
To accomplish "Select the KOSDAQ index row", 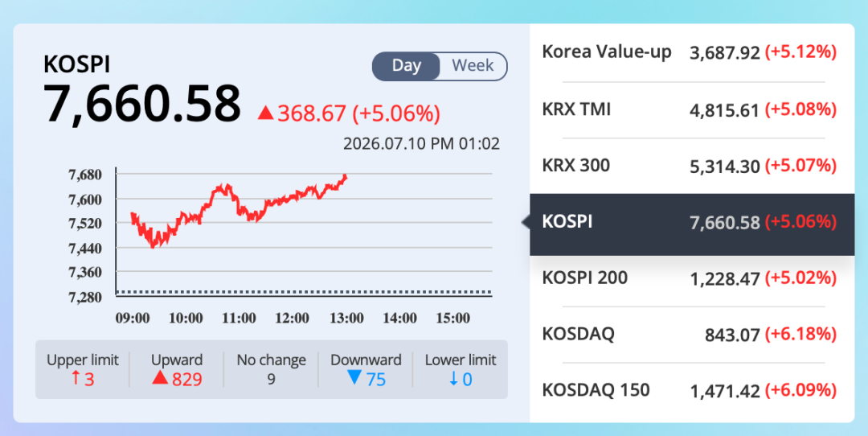I will pyautogui.click(x=692, y=335).
